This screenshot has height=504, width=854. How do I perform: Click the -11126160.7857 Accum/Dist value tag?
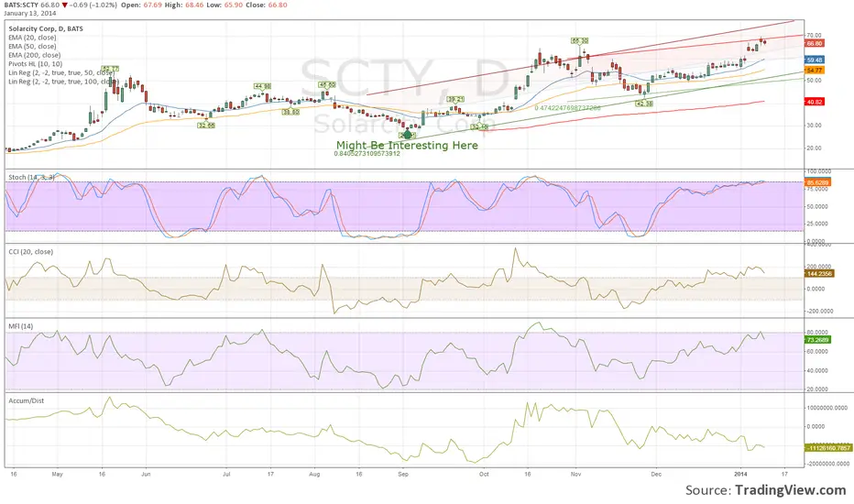(827, 448)
